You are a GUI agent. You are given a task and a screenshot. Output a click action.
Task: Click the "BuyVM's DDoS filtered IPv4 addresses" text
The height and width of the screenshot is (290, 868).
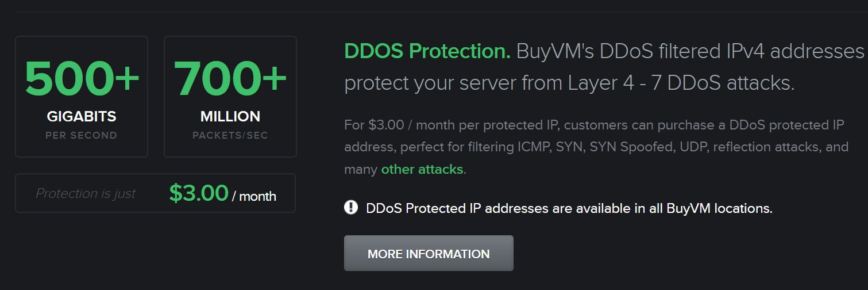[x=690, y=52]
